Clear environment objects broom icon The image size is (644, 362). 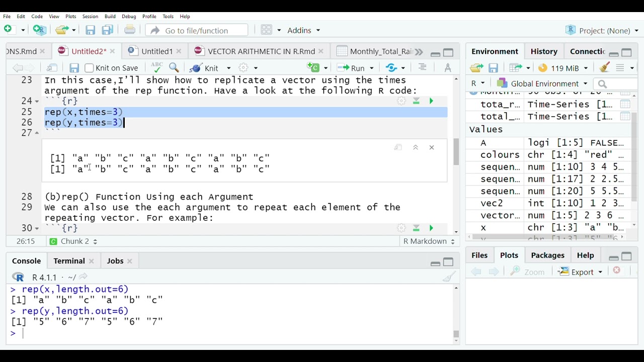(605, 67)
